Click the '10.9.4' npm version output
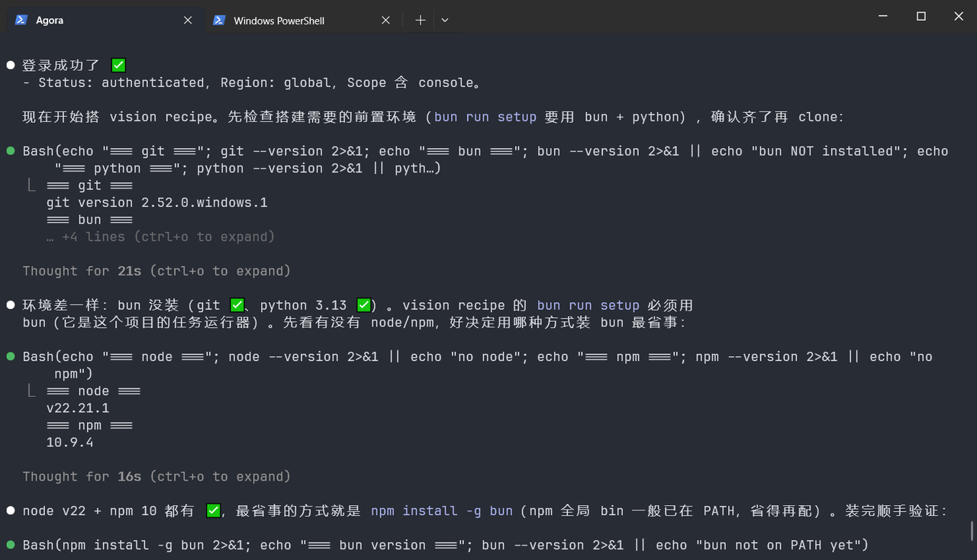The image size is (977, 560). point(70,443)
